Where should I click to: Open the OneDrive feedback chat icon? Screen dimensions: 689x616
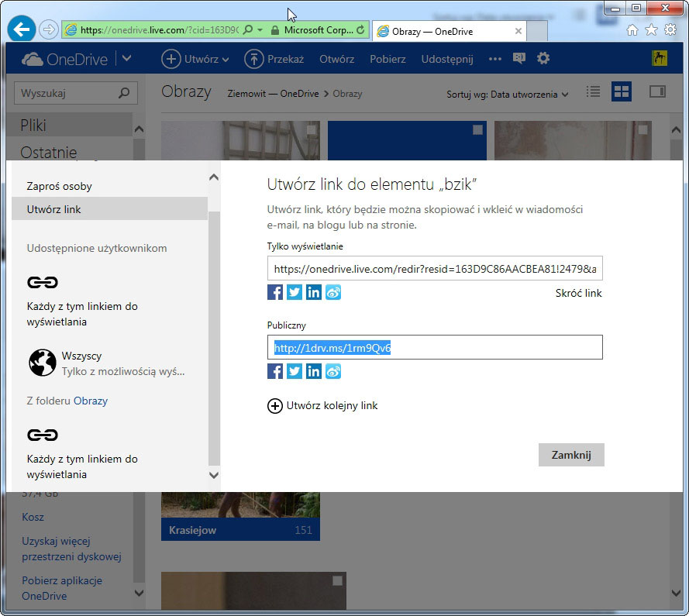[519, 58]
